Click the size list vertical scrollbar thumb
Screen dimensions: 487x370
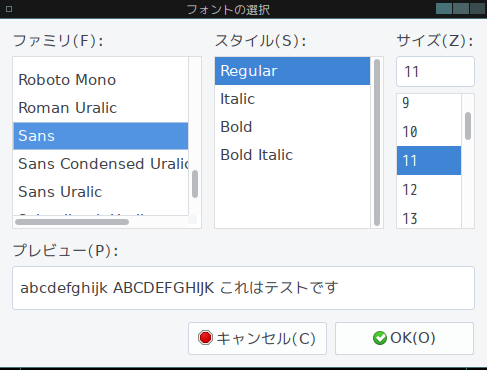468,126
